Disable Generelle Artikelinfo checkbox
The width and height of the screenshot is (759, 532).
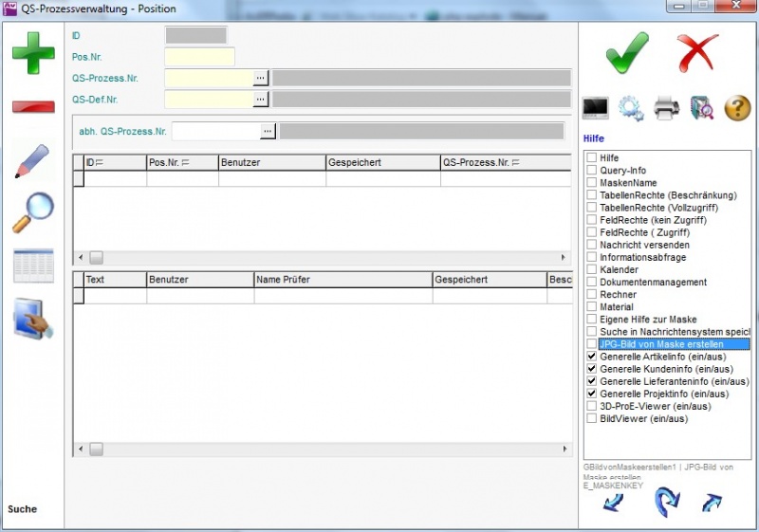coord(592,357)
